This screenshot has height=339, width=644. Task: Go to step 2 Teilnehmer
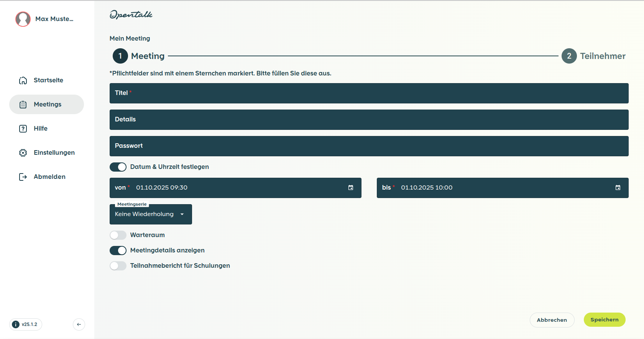tap(593, 56)
